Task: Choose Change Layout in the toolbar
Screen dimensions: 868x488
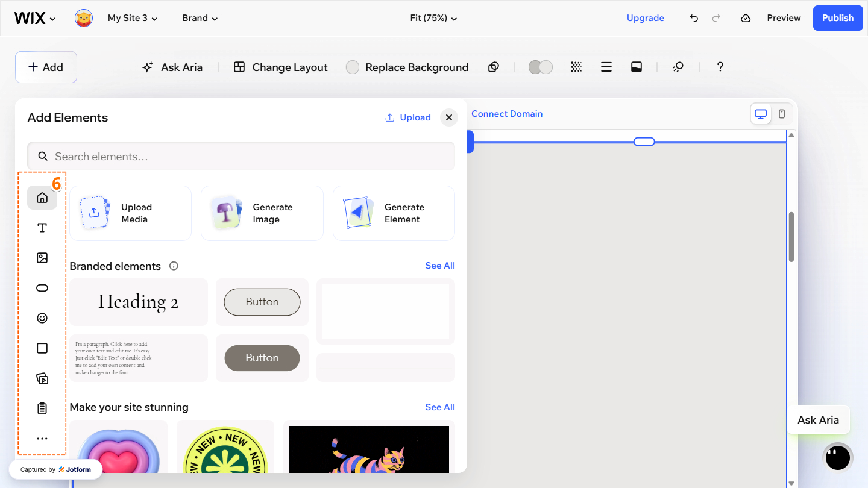Action: click(x=281, y=67)
